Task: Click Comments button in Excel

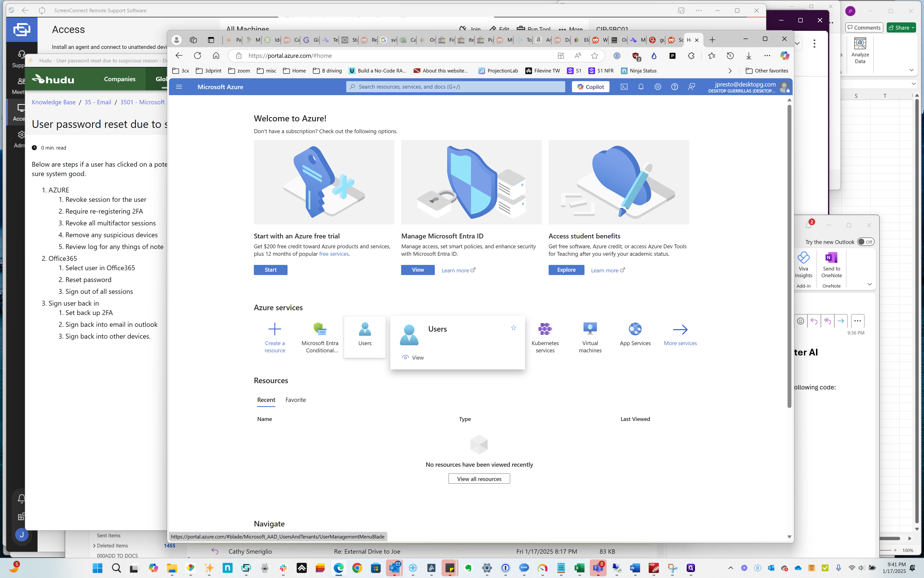Action: coord(864,27)
